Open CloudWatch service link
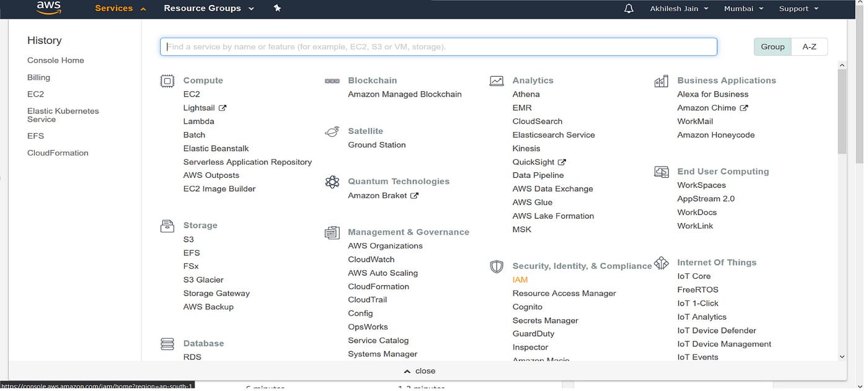This screenshot has width=868, height=391. pyautogui.click(x=371, y=260)
